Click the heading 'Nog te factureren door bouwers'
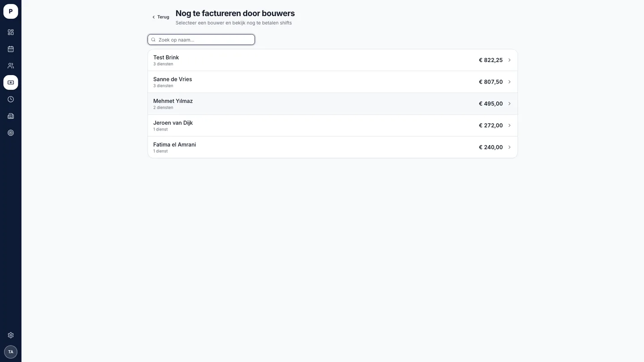This screenshot has height=362, width=644. pos(235,13)
